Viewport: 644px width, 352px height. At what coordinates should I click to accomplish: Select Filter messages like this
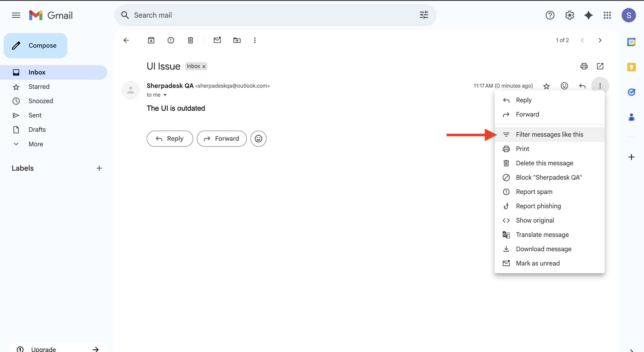coord(549,134)
